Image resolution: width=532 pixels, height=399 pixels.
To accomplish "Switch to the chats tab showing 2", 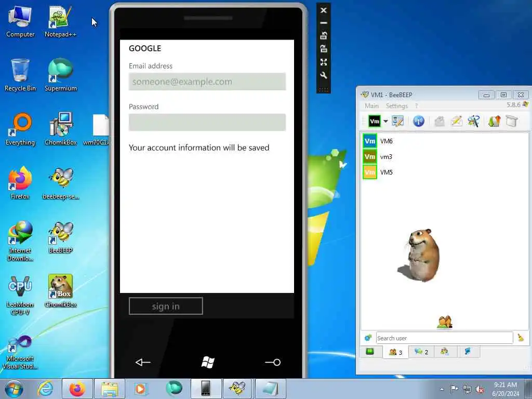I will point(421,352).
